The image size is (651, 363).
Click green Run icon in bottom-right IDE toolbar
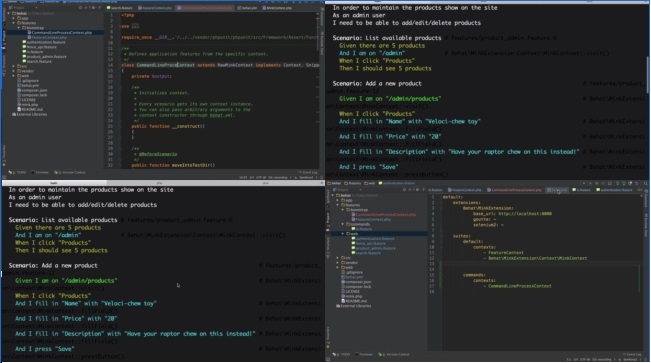pos(590,183)
